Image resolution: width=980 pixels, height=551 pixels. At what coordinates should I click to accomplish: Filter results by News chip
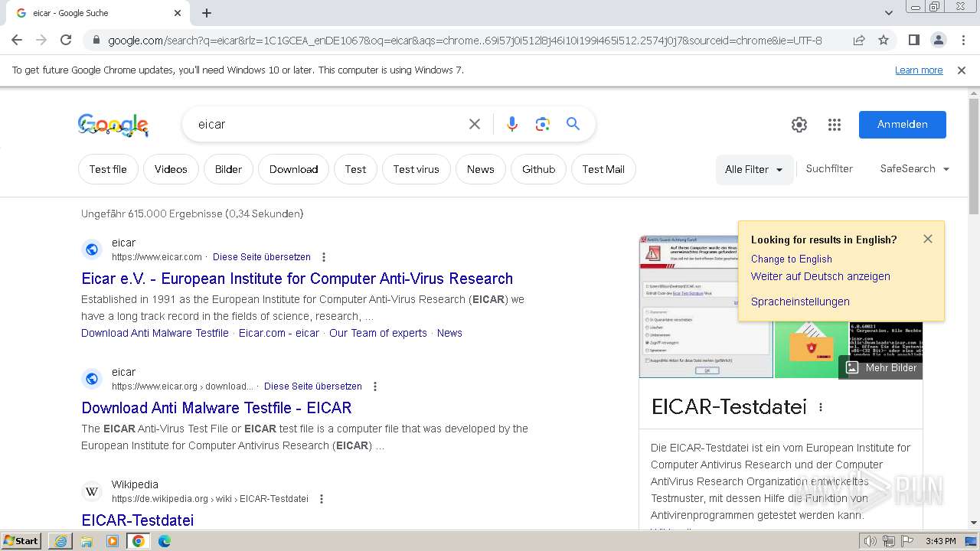481,169
